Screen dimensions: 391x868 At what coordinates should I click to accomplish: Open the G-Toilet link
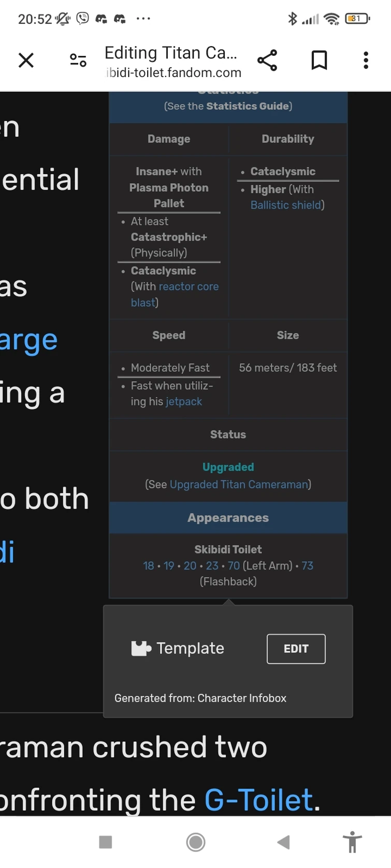point(258,800)
